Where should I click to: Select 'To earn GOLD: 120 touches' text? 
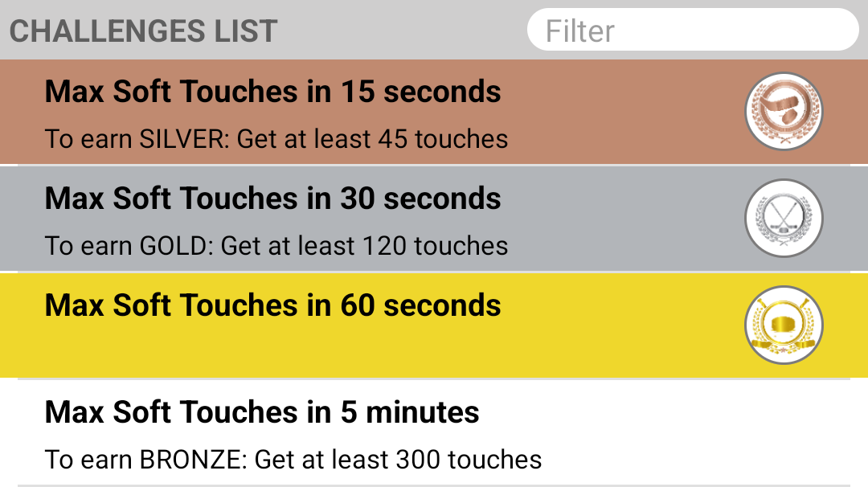(x=276, y=246)
